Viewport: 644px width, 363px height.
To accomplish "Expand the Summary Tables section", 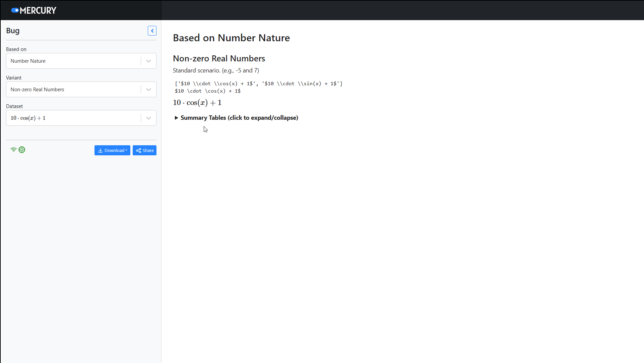I will click(236, 118).
